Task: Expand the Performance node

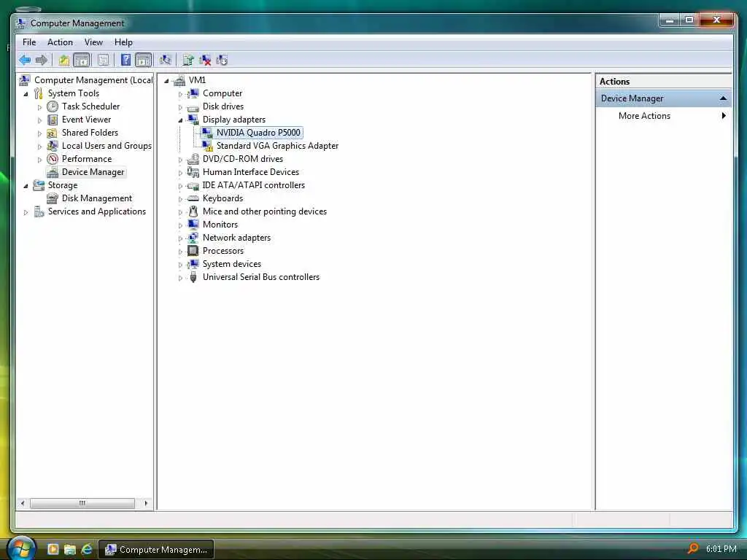Action: [x=39, y=160]
